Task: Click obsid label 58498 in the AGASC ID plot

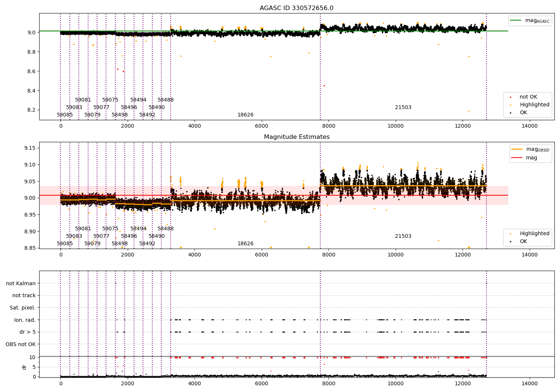Action: pyautogui.click(x=120, y=115)
